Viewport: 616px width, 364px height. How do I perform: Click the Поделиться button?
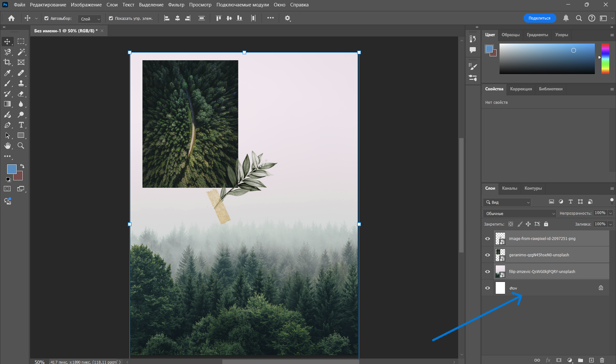pos(539,18)
